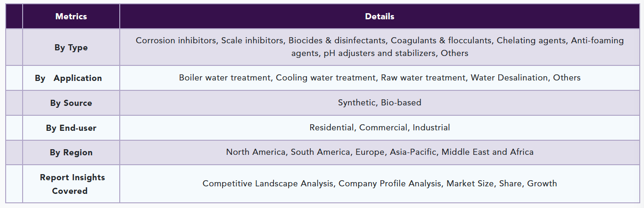Click the Metrics column header
The image size is (644, 208).
tap(71, 16)
